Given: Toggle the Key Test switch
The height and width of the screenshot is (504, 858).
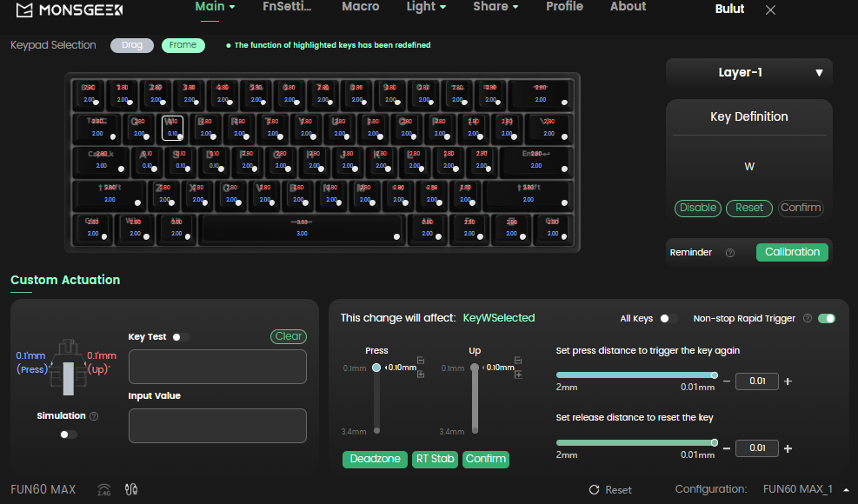Looking at the screenshot, I should (181, 337).
